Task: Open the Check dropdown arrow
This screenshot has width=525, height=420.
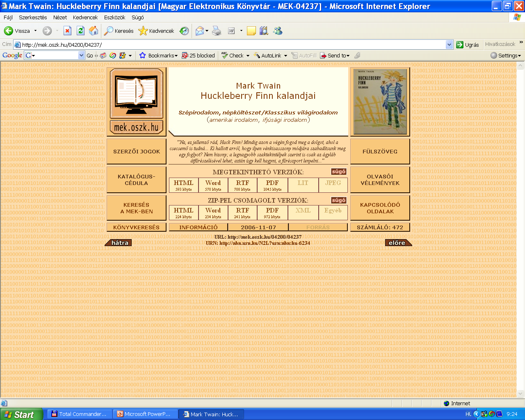Action: point(248,55)
